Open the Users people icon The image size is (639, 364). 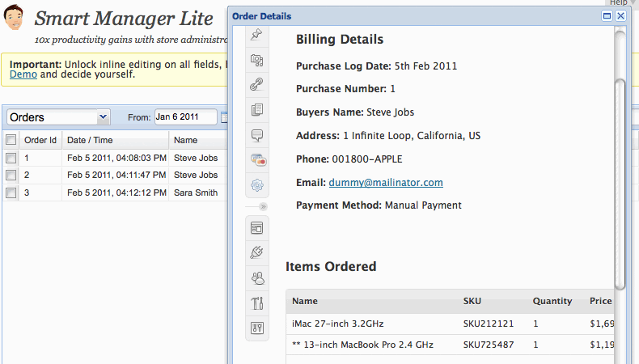(x=257, y=278)
